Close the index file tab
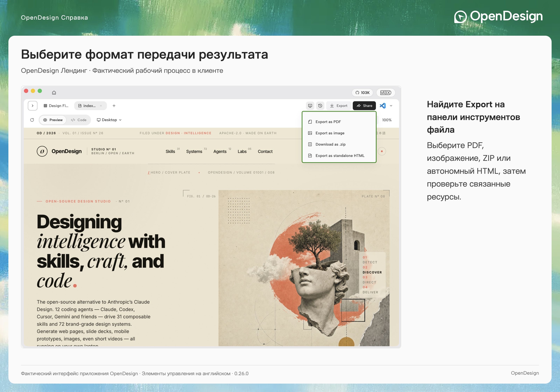This screenshot has width=560, height=392. (101, 106)
